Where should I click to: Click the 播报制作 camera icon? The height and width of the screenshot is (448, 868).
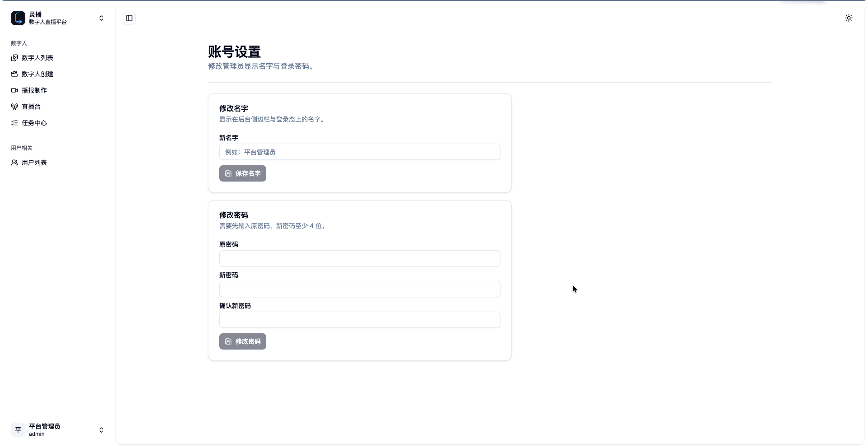click(14, 90)
